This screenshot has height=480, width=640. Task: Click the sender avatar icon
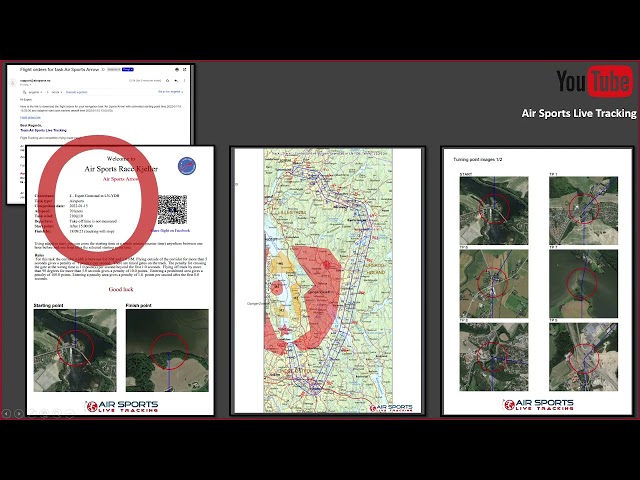[x=13, y=83]
